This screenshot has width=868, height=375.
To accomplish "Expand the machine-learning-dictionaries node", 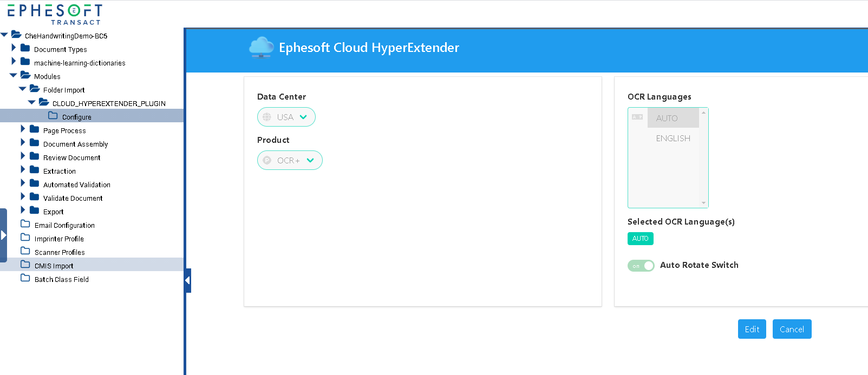I will [14, 62].
